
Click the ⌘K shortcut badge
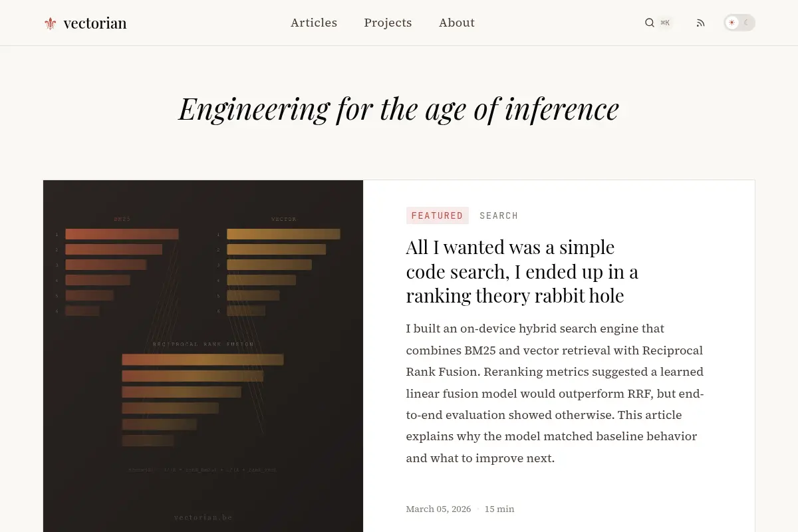665,23
